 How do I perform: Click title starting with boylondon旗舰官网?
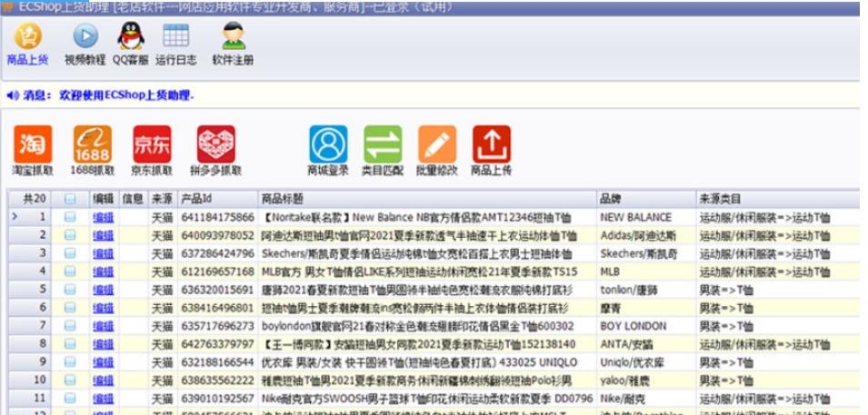click(417, 326)
